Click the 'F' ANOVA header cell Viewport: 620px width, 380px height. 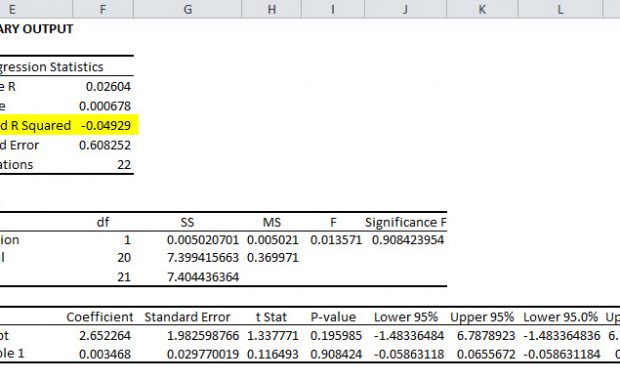point(333,222)
